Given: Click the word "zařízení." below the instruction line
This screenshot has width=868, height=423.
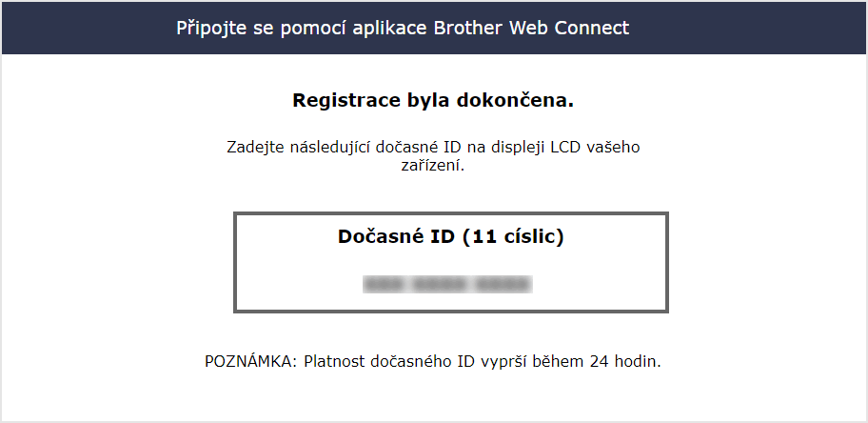Looking at the screenshot, I should coord(433,165).
